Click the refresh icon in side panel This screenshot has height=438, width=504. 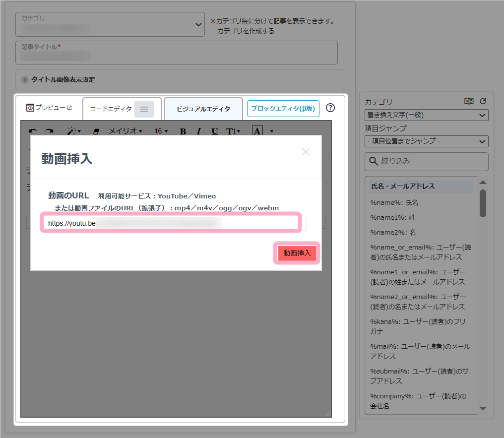pyautogui.click(x=483, y=101)
